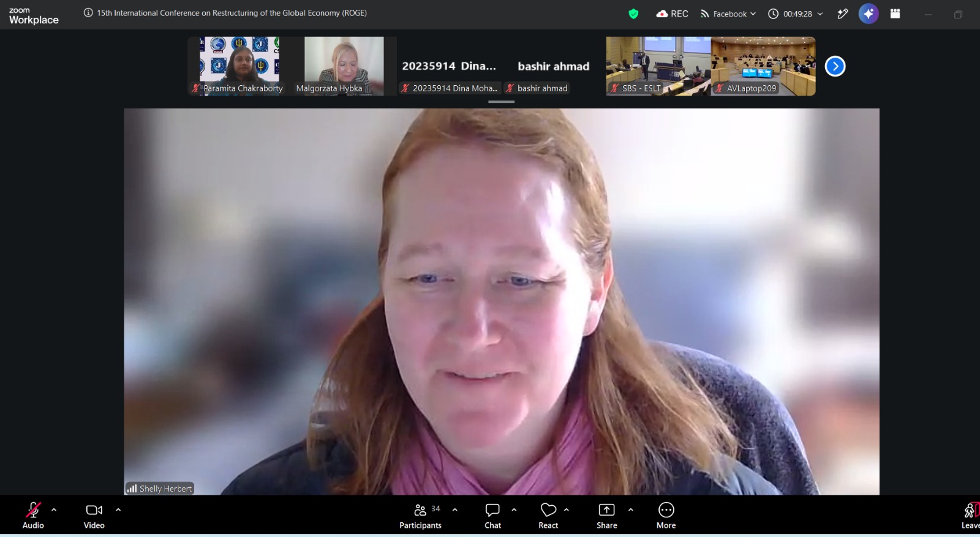Open the React emoji menu
The image size is (980, 537).
pos(548,516)
